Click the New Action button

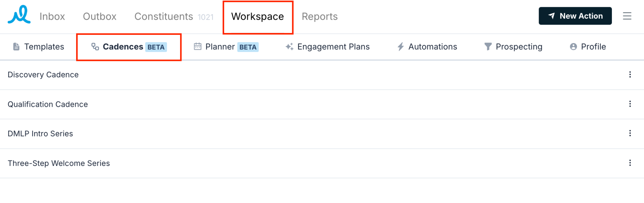(575, 16)
